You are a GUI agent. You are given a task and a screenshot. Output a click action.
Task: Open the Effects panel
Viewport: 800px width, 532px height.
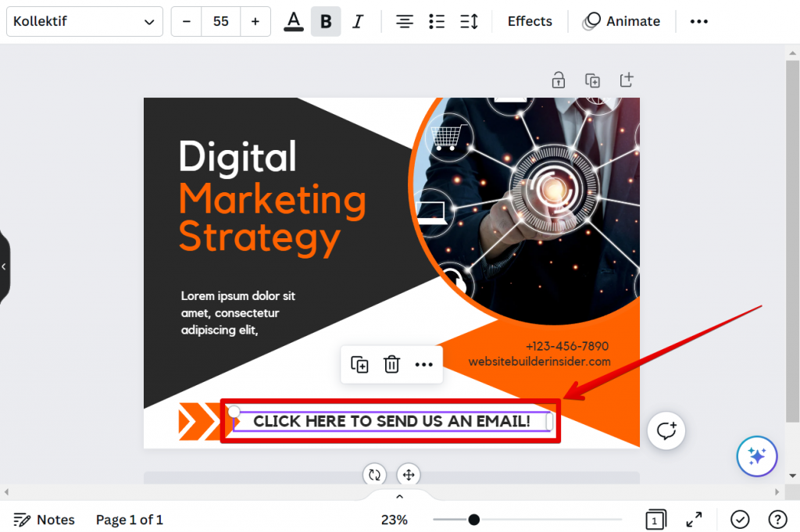pos(530,22)
